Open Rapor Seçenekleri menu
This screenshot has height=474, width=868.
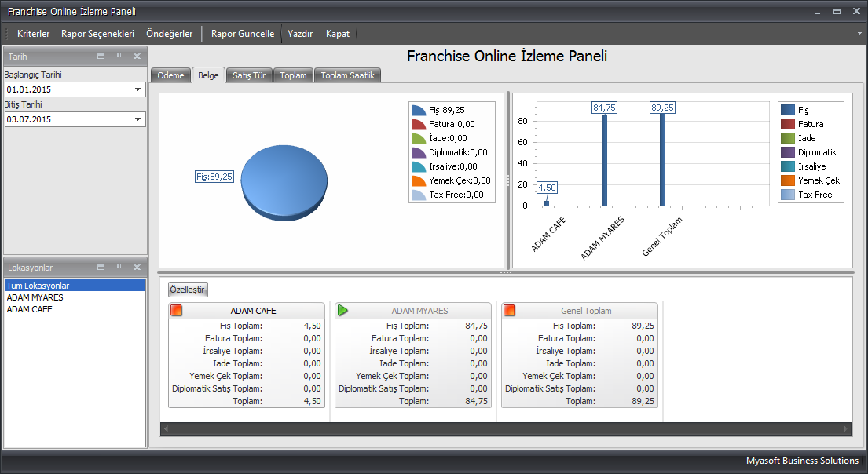(x=97, y=34)
